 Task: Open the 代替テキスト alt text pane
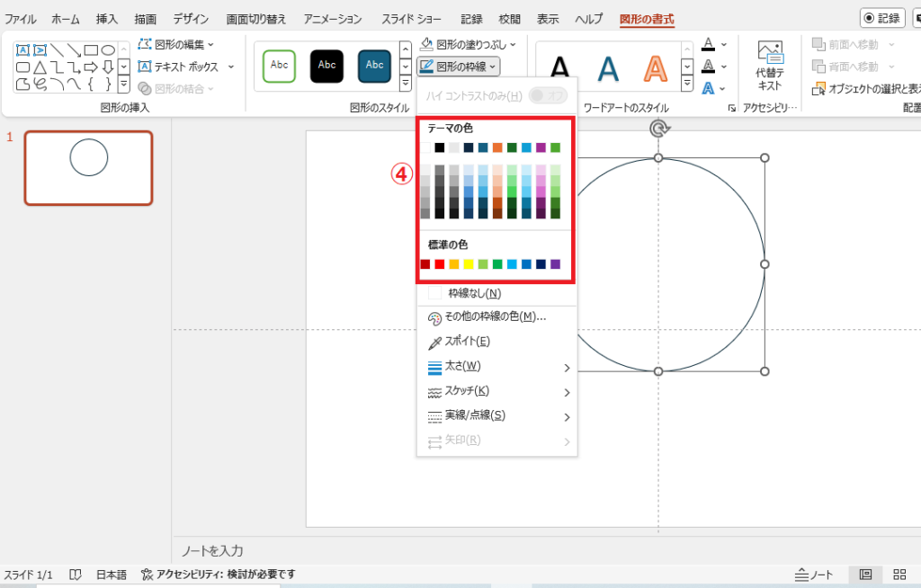tap(770, 66)
